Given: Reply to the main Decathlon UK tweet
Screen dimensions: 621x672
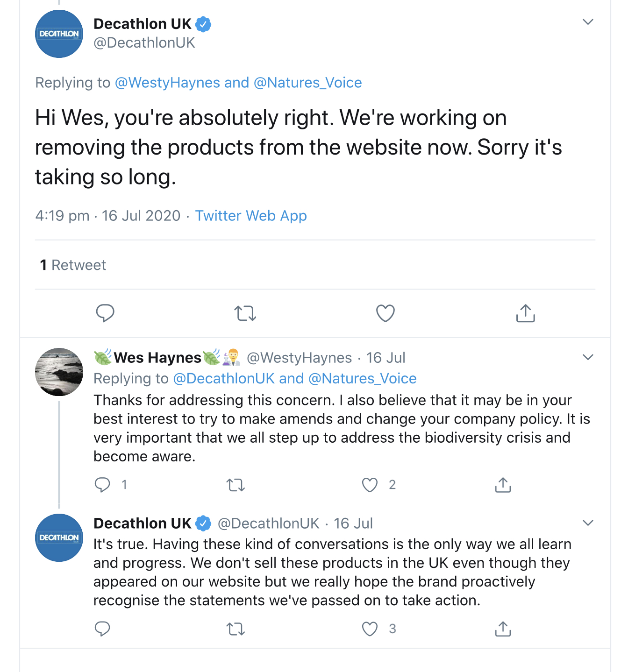Looking at the screenshot, I should pos(105,313).
